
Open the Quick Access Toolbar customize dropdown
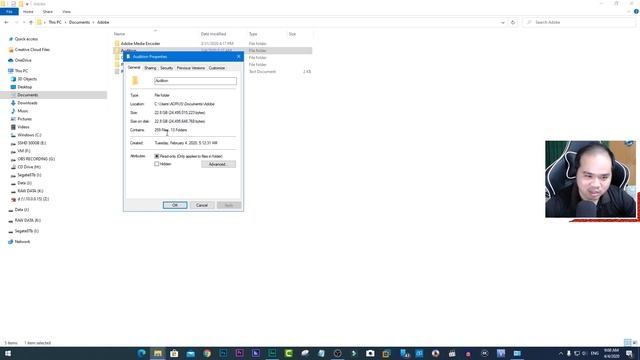tap(27, 4)
